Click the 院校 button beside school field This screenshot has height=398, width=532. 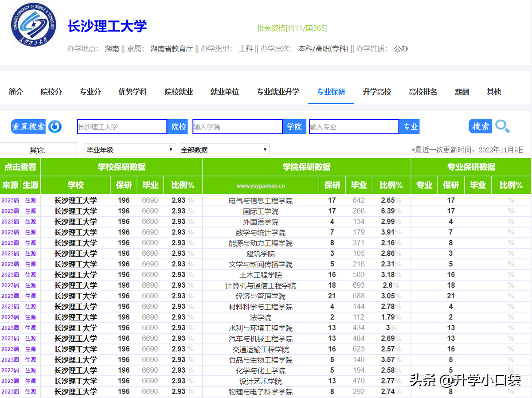(x=178, y=127)
